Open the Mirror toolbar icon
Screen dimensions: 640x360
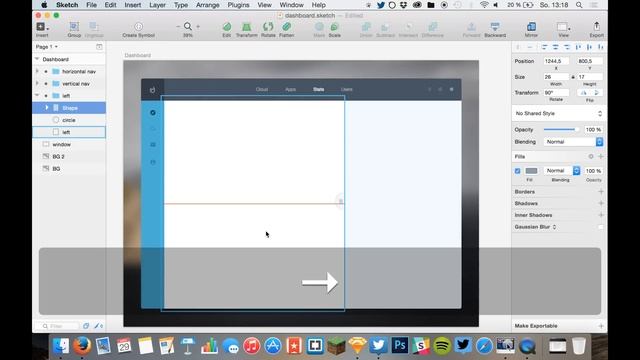point(531,27)
